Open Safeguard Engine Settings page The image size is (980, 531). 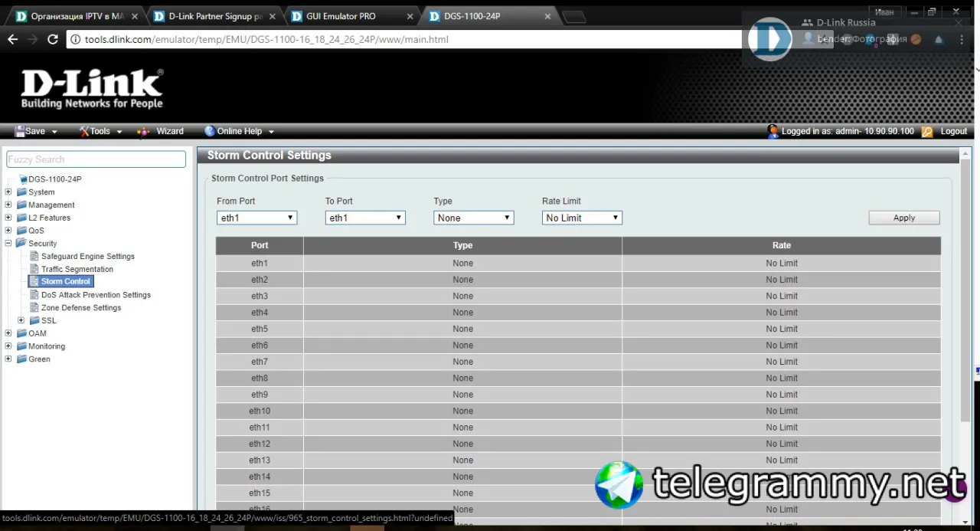[x=88, y=256]
